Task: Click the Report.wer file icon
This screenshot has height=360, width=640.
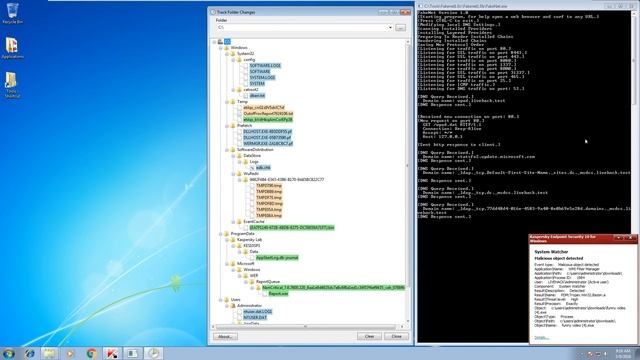Action: (265, 294)
